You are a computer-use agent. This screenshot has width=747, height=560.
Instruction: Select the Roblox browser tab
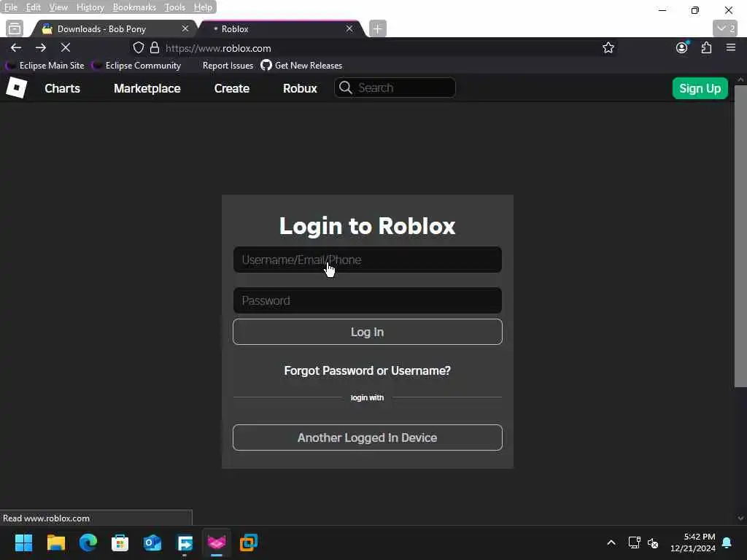click(x=281, y=28)
